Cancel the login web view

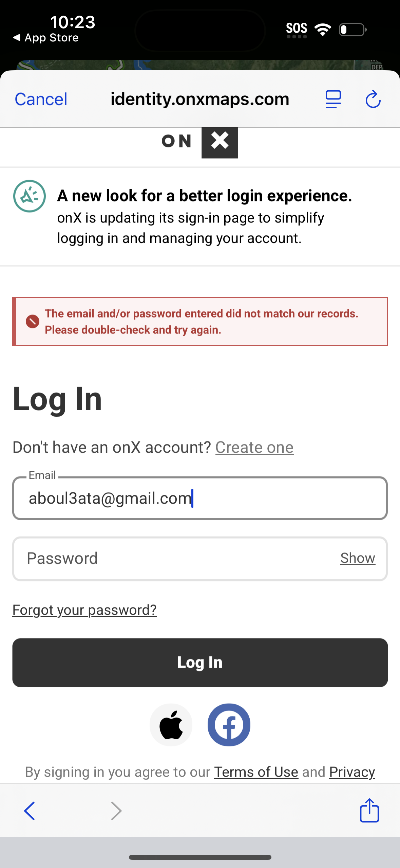click(41, 99)
